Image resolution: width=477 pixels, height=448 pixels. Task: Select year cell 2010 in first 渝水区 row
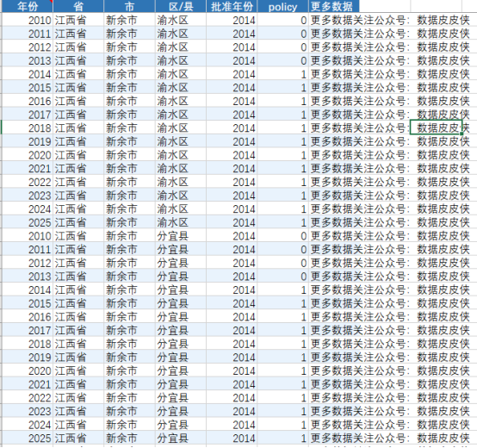28,20
